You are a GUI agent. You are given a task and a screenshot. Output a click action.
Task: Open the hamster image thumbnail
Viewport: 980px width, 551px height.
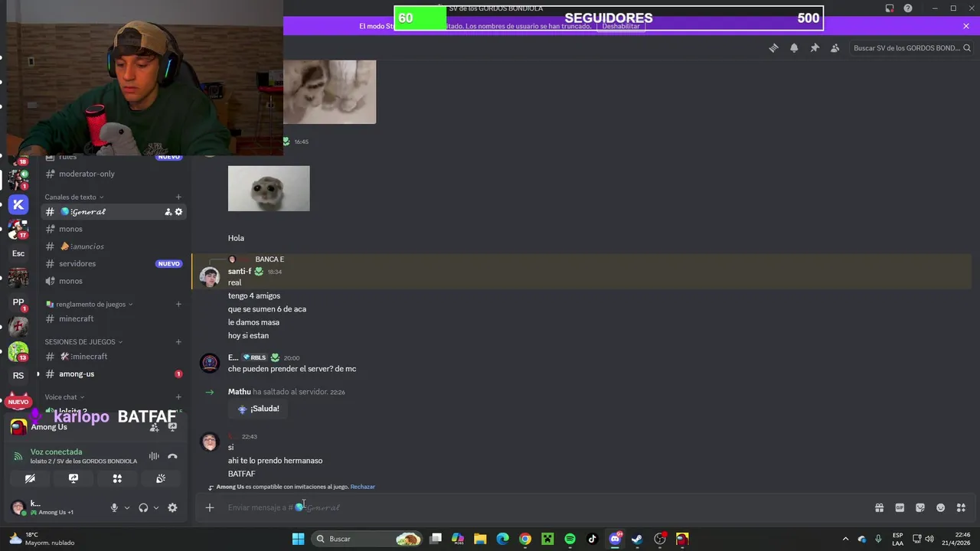coord(269,188)
